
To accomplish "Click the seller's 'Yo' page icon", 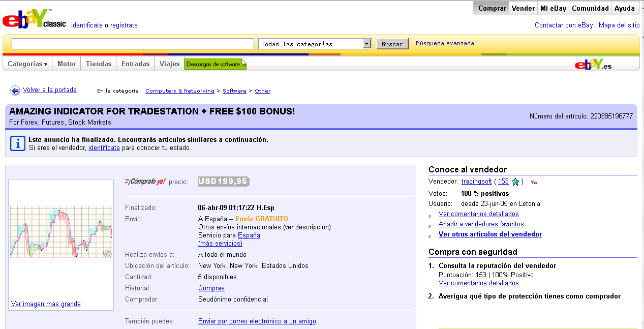I will pyautogui.click(x=533, y=182).
